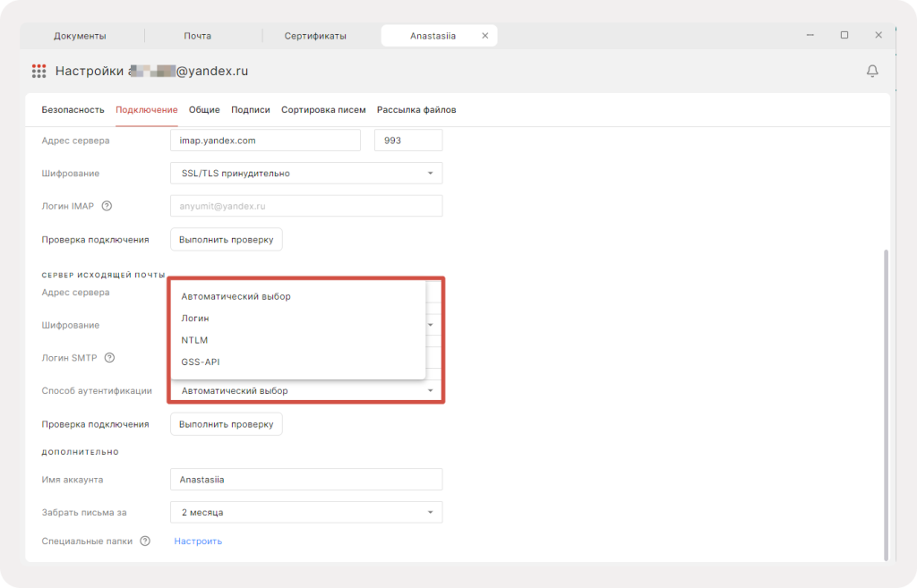
Task: Choose Автоматический выбор from the dropdown list
Action: (x=298, y=296)
